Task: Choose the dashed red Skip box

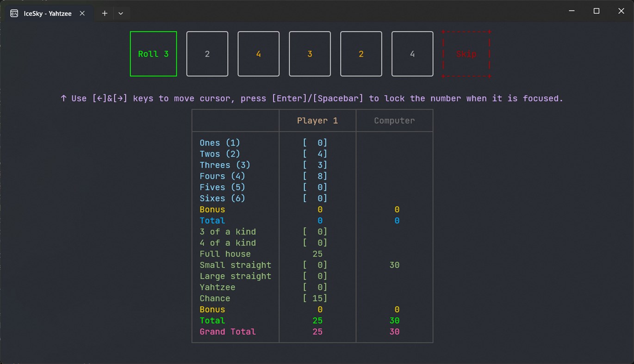Action: 466,54
